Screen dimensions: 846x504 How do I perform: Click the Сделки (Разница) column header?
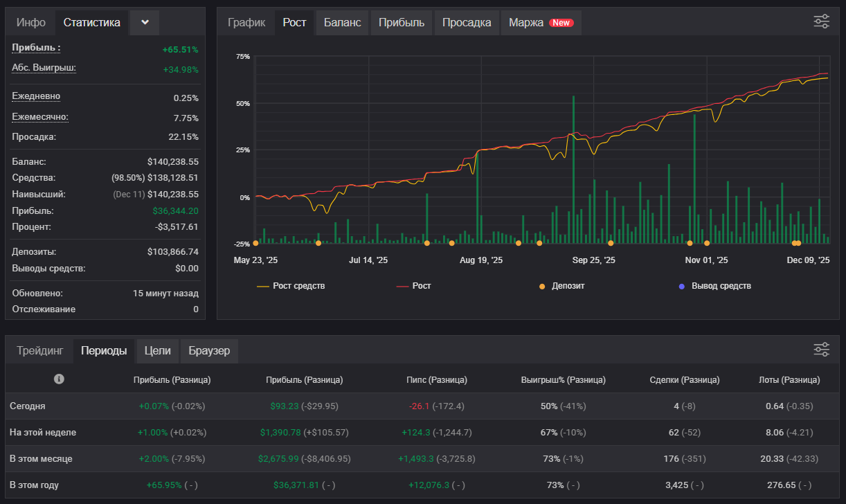685,379
